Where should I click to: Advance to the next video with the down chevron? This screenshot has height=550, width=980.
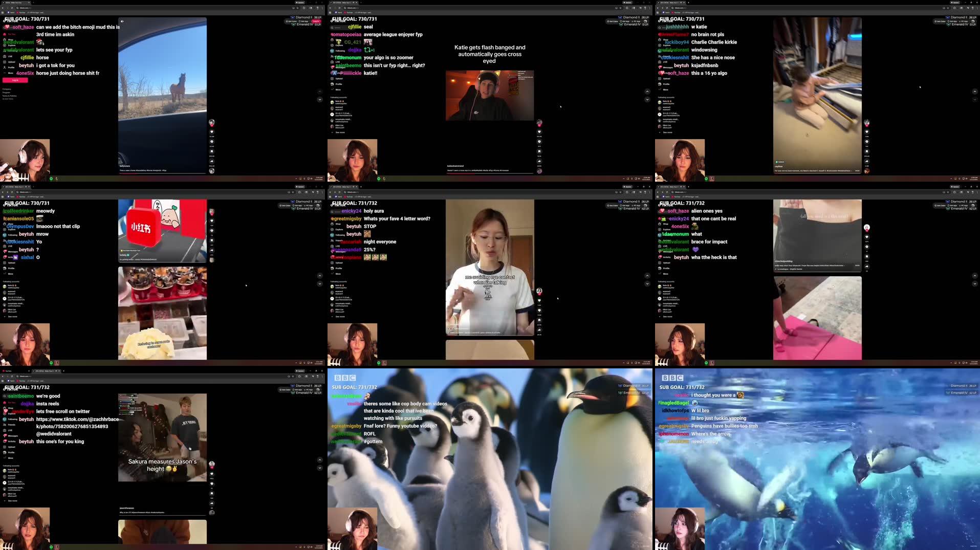[320, 99]
